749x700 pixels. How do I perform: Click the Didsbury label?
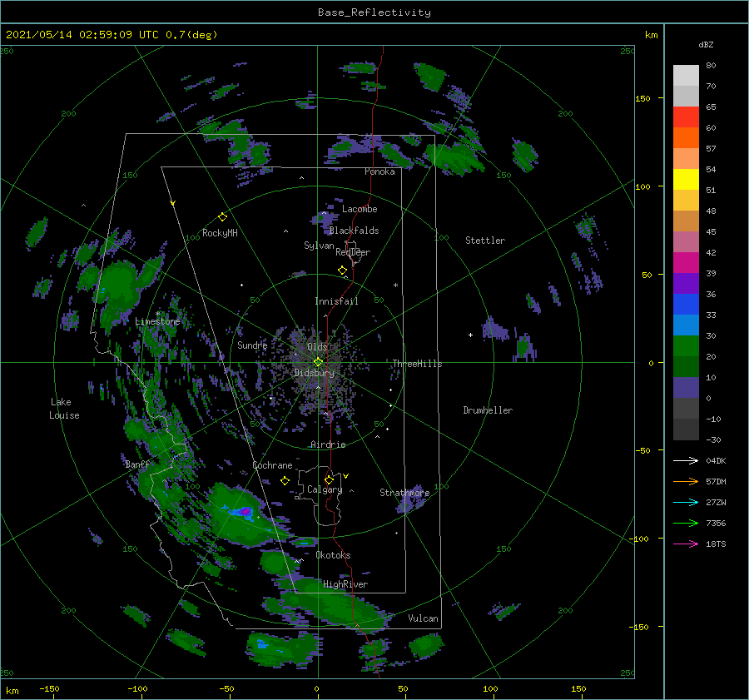314,373
